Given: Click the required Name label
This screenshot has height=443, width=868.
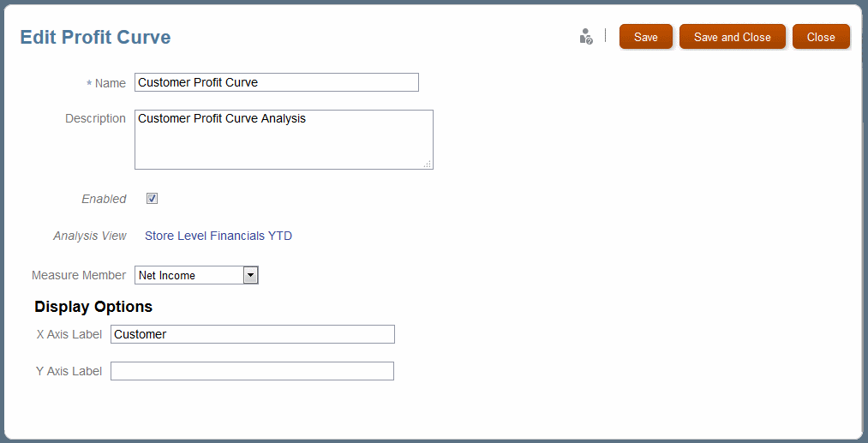Looking at the screenshot, I should point(106,83).
